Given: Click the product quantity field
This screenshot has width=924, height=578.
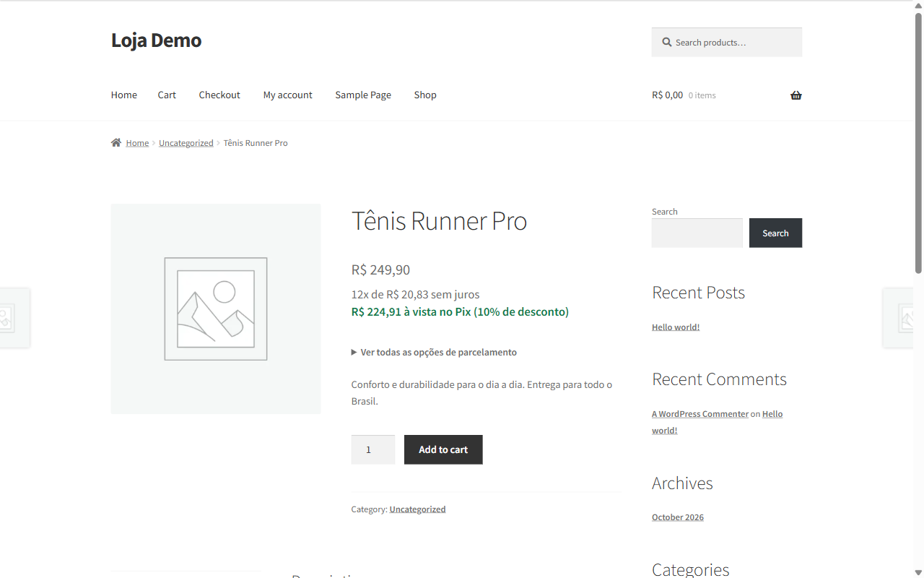Looking at the screenshot, I should (x=373, y=449).
